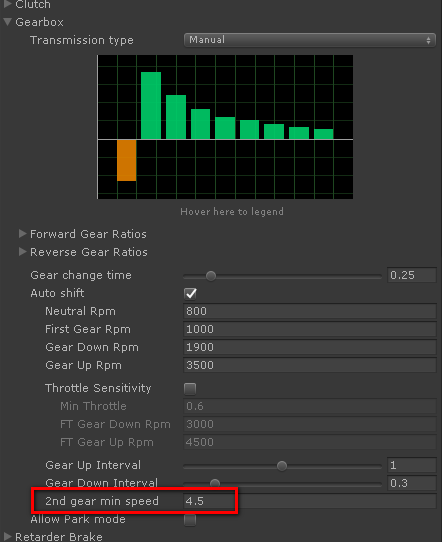This screenshot has width=442, height=542.
Task: Click the Gear Down Interval slider handle
Action: [x=215, y=483]
